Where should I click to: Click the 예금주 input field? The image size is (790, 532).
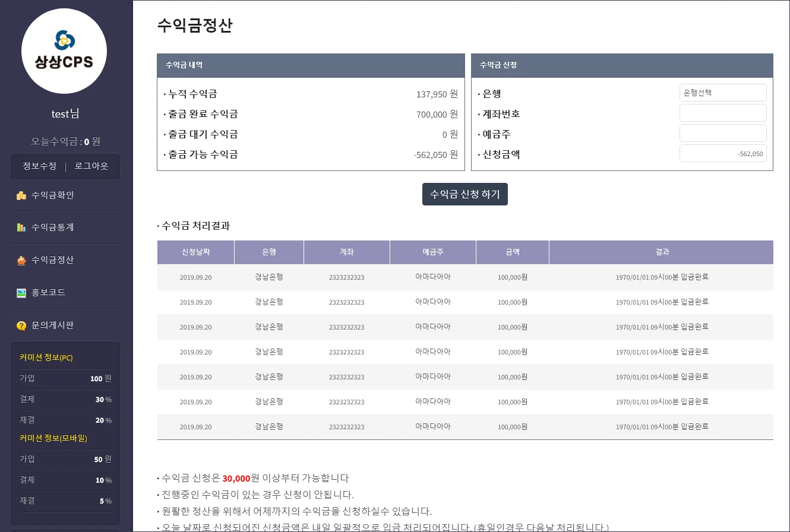click(722, 132)
